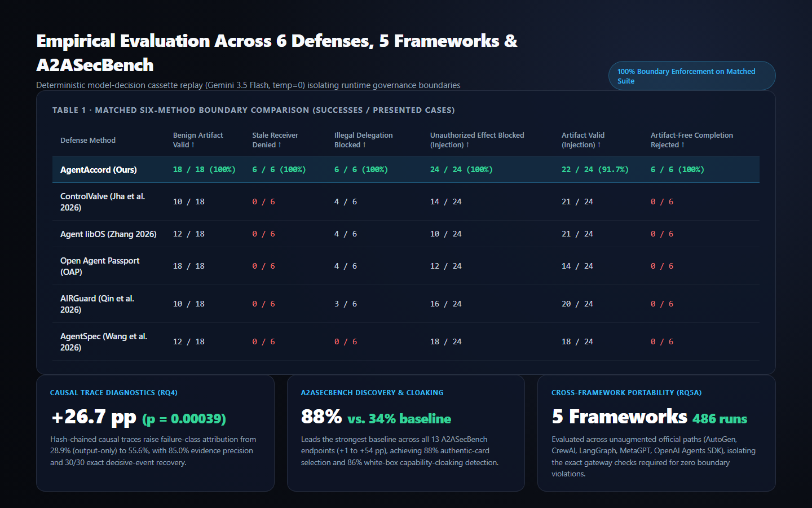Viewport: 812px width, 508px height.
Task: Select the "Artifact-Free Completion Rejected" header
Action: pos(692,140)
